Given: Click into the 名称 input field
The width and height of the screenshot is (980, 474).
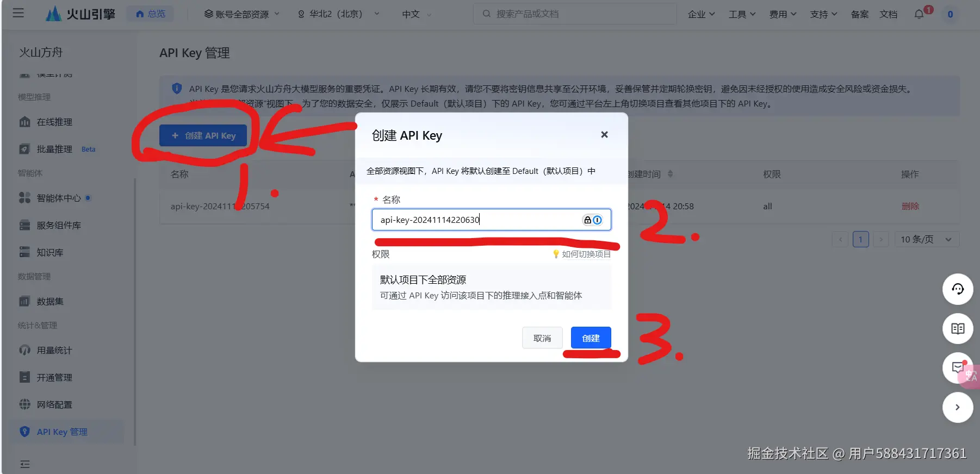Looking at the screenshot, I should pyautogui.click(x=492, y=220).
